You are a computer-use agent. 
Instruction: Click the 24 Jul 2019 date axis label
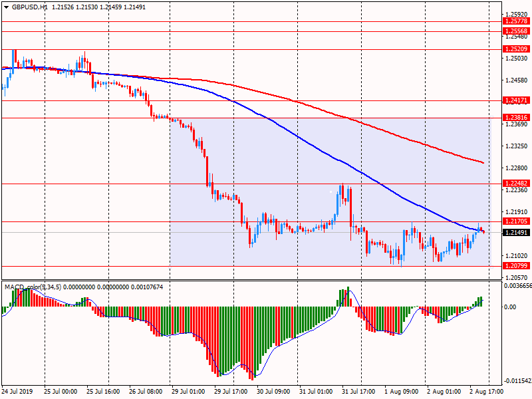click(17, 392)
